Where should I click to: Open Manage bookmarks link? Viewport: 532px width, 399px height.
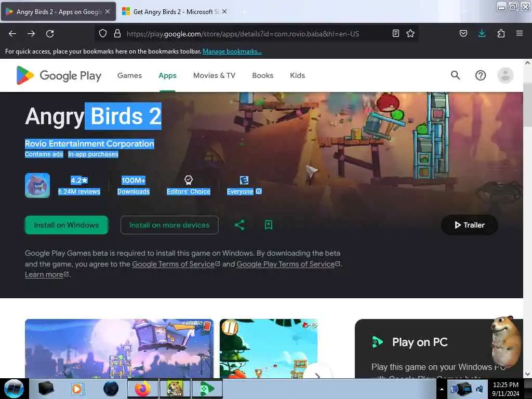click(x=232, y=51)
